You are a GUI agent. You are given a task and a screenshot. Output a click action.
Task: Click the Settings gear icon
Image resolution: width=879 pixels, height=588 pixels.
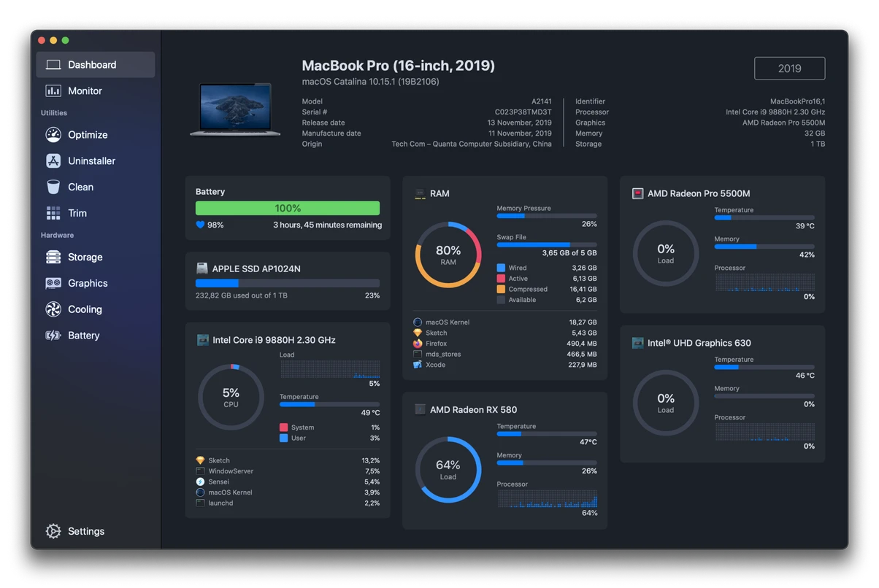pyautogui.click(x=53, y=532)
